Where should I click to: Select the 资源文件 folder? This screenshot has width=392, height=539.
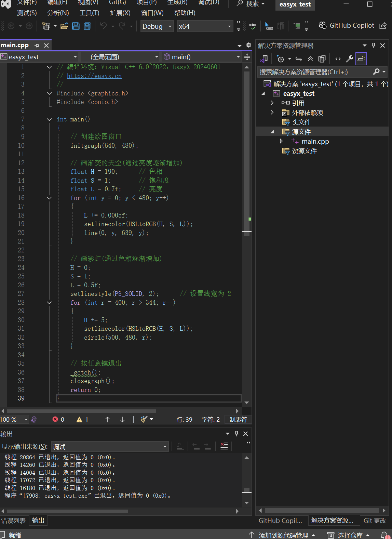point(304,151)
